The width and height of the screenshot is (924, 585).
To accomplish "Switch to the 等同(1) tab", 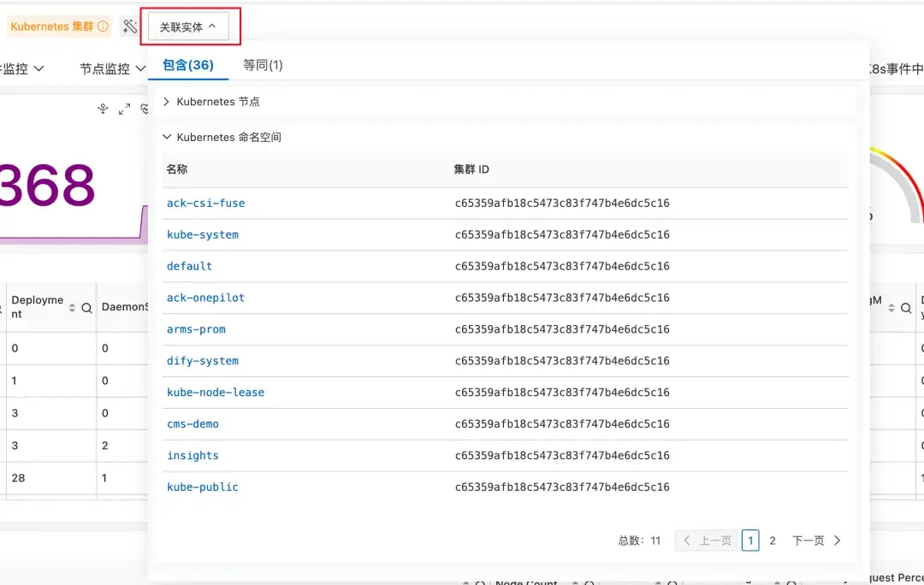I will [263, 65].
